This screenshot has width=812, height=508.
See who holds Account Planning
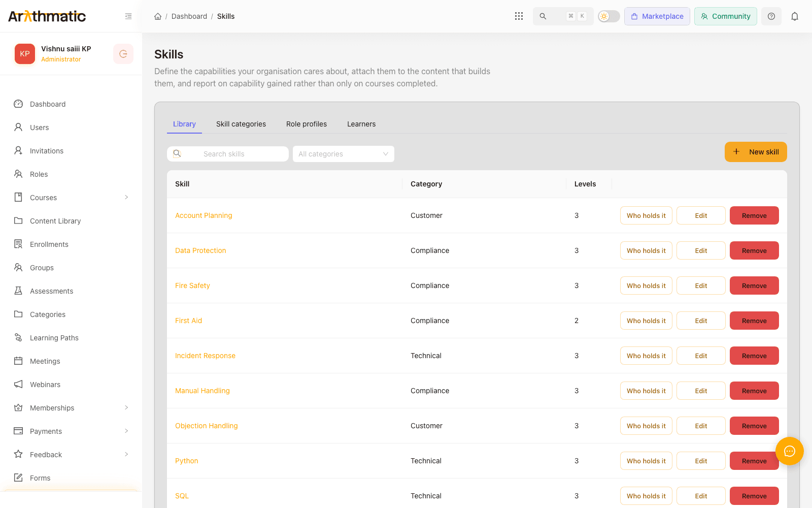point(646,215)
